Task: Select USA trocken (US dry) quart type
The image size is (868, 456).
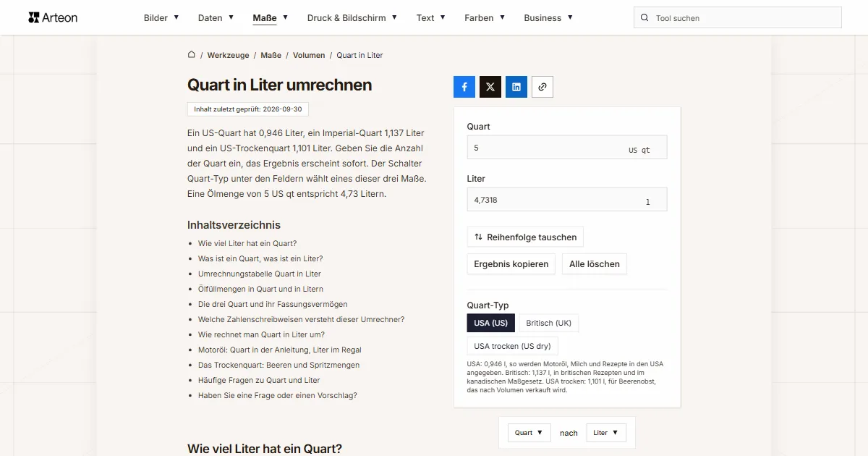Action: [x=513, y=346]
